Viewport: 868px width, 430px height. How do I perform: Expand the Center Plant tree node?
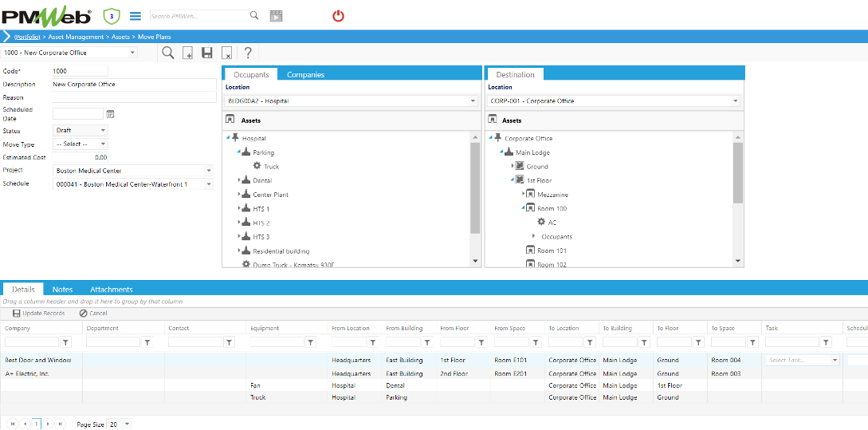point(239,195)
